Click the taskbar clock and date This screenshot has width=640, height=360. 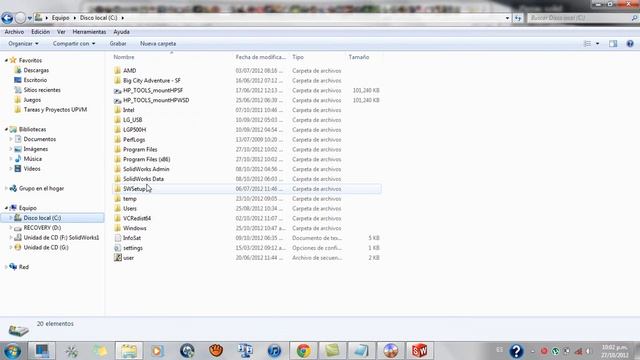pyautogui.click(x=614, y=351)
